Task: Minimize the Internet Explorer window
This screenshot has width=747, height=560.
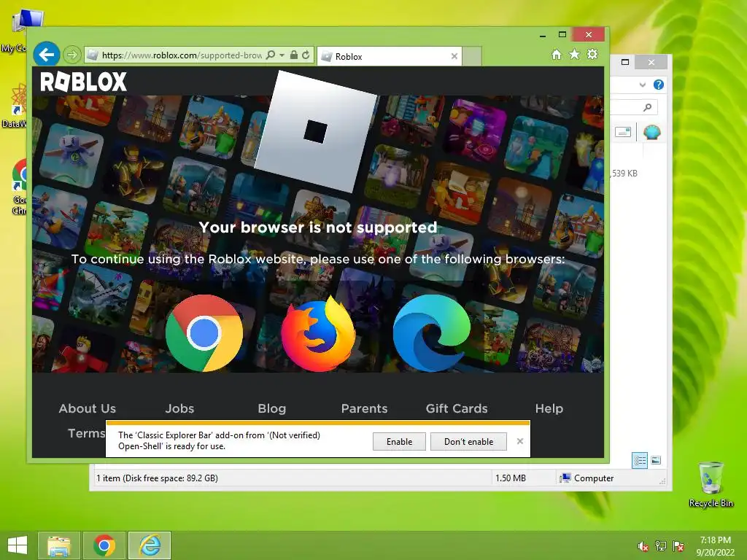Action: tap(543, 35)
